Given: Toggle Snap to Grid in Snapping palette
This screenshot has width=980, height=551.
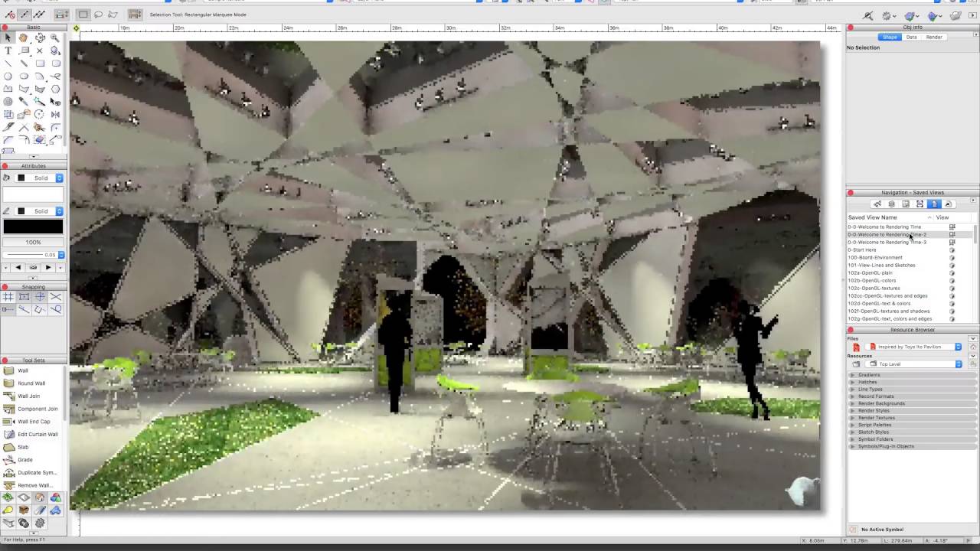Looking at the screenshot, I should click(x=8, y=296).
